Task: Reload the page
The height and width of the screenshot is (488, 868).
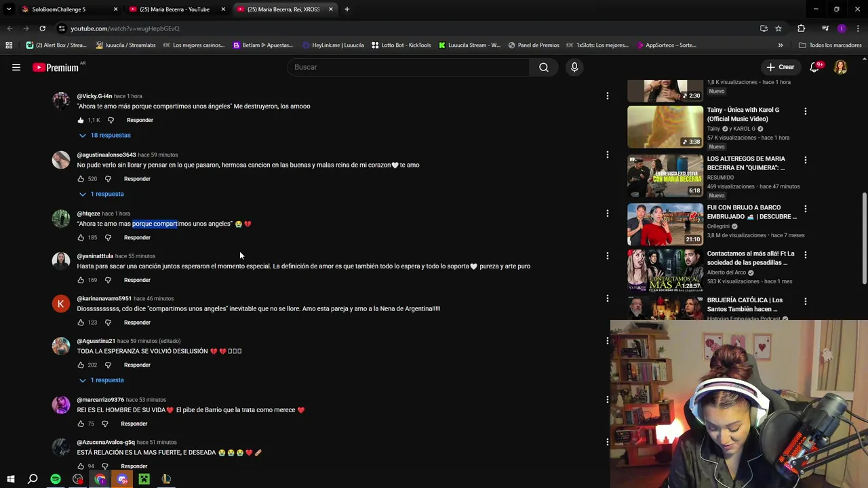Action: [42, 28]
